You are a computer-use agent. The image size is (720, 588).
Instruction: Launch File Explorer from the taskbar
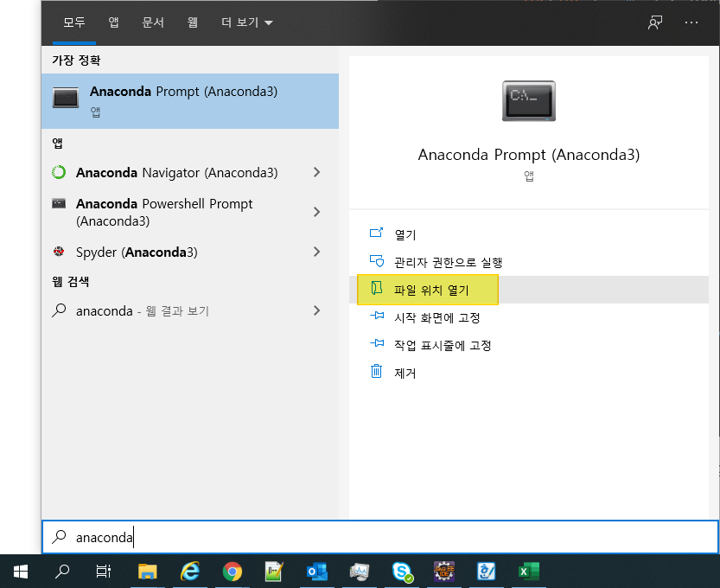point(148,572)
